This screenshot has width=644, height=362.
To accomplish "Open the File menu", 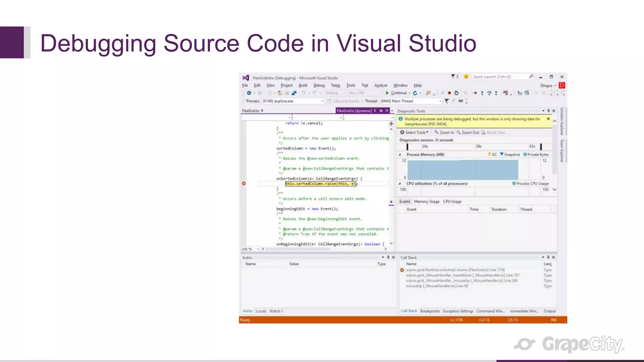I will [x=245, y=85].
